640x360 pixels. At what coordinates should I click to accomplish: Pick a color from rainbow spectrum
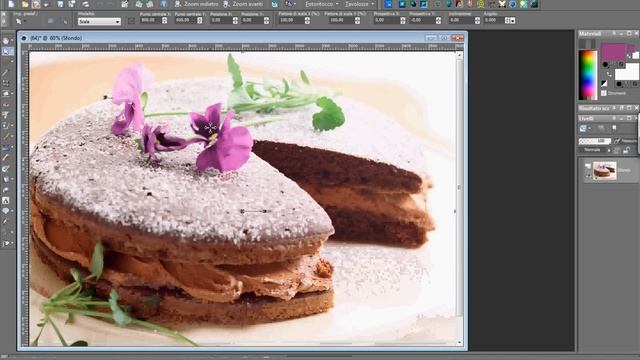pyautogui.click(x=588, y=74)
